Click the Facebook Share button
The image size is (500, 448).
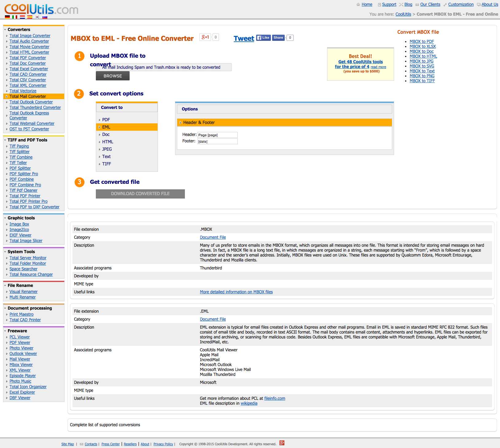click(278, 38)
